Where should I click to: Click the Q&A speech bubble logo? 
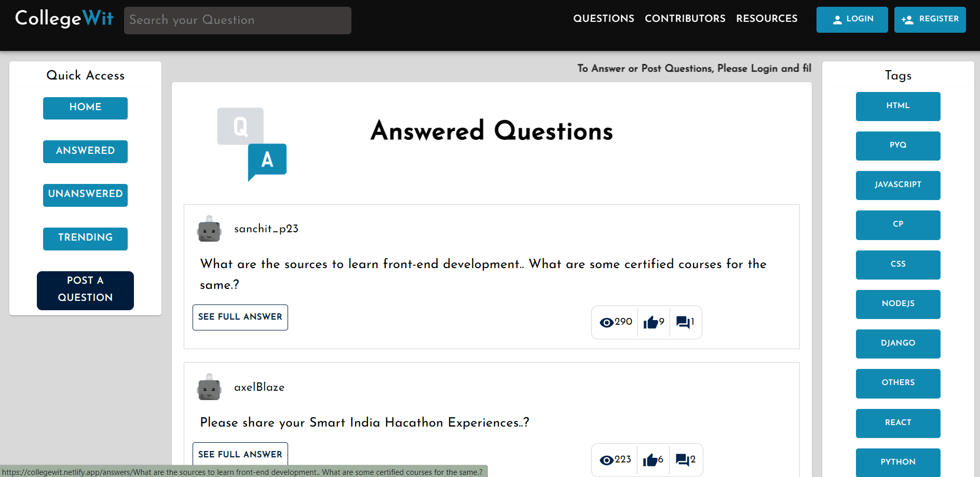pyautogui.click(x=252, y=144)
